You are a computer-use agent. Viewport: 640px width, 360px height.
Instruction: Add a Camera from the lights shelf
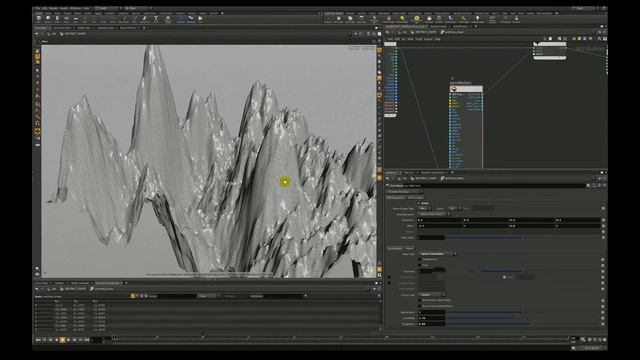click(x=328, y=19)
